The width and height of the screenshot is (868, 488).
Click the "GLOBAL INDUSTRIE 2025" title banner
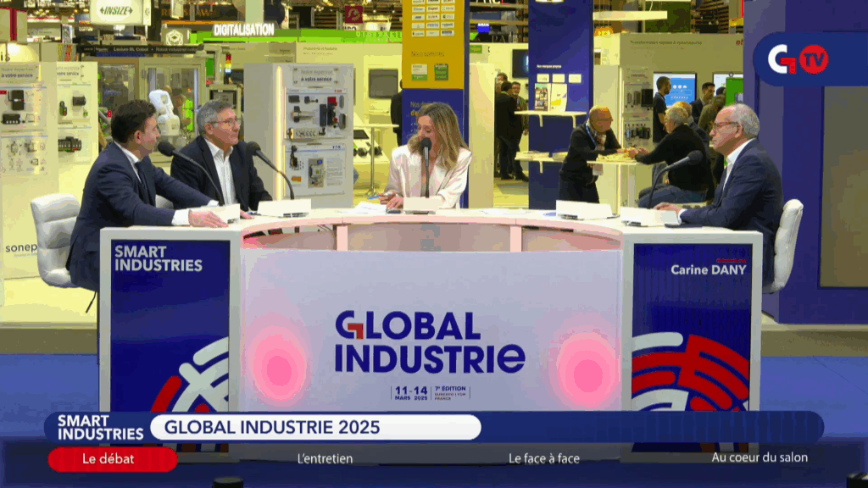pos(315,427)
